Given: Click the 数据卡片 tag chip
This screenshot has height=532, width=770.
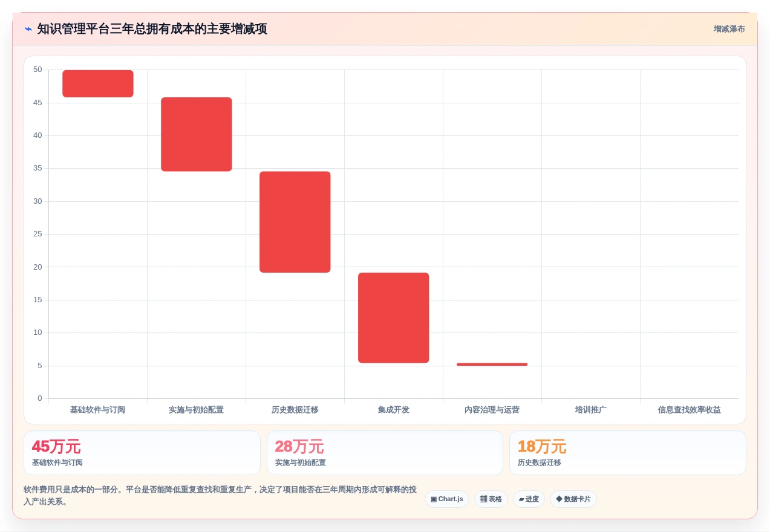Looking at the screenshot, I should (573, 499).
